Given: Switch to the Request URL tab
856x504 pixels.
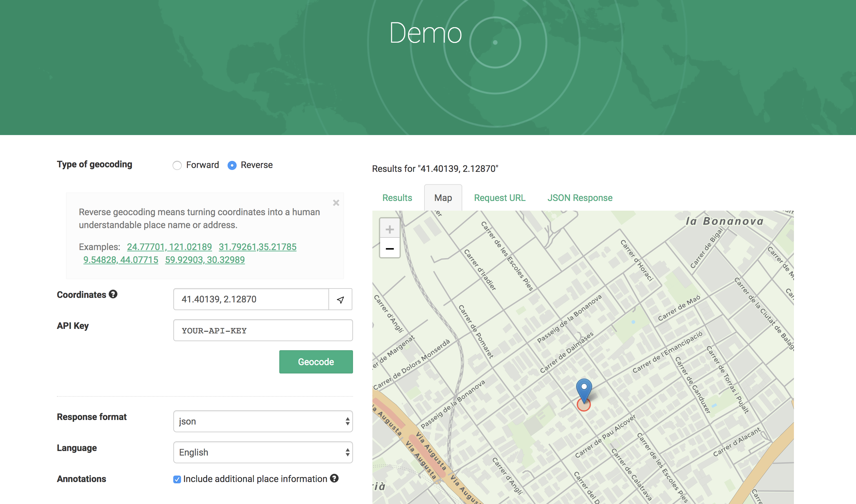Looking at the screenshot, I should [x=499, y=198].
